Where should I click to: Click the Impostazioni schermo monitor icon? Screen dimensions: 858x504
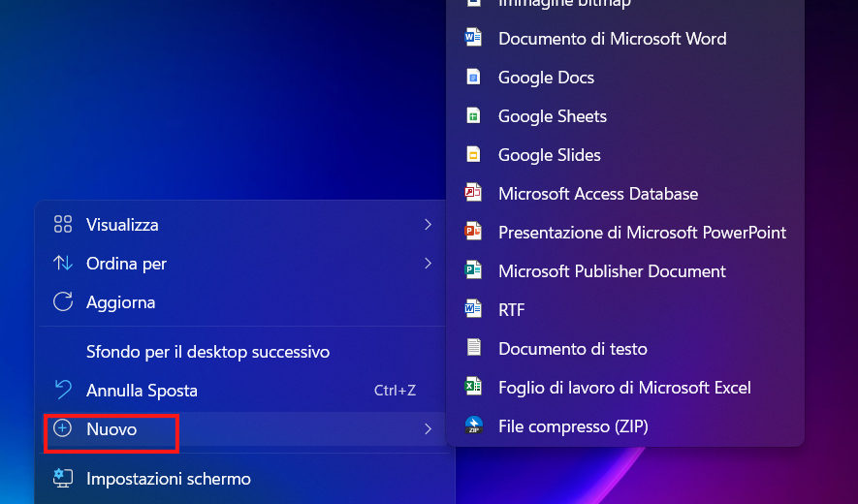pos(63,479)
